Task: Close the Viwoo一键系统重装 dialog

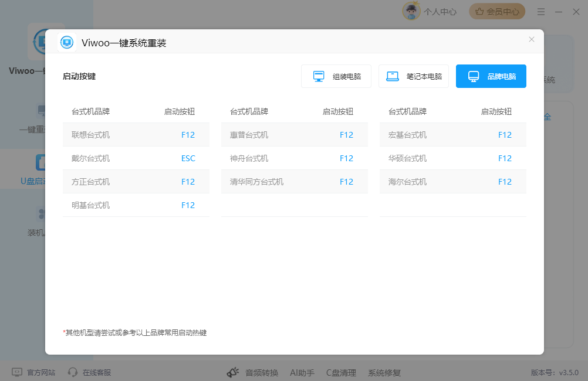Action: tap(532, 39)
